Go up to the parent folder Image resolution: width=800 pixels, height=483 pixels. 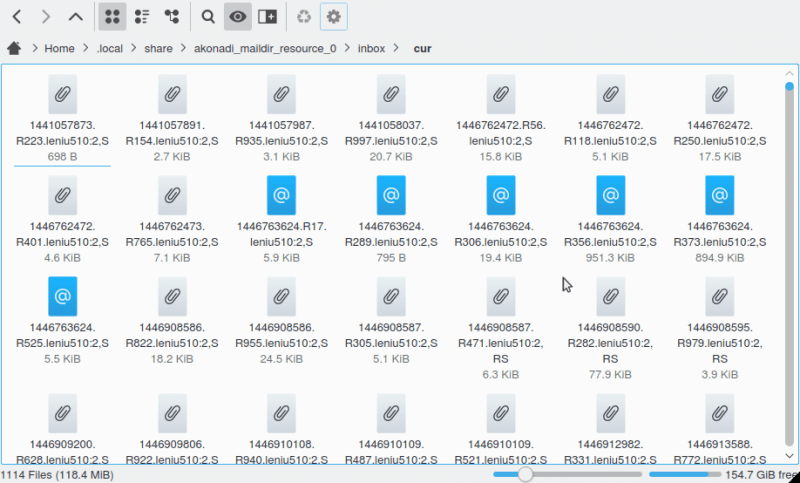coord(76,17)
